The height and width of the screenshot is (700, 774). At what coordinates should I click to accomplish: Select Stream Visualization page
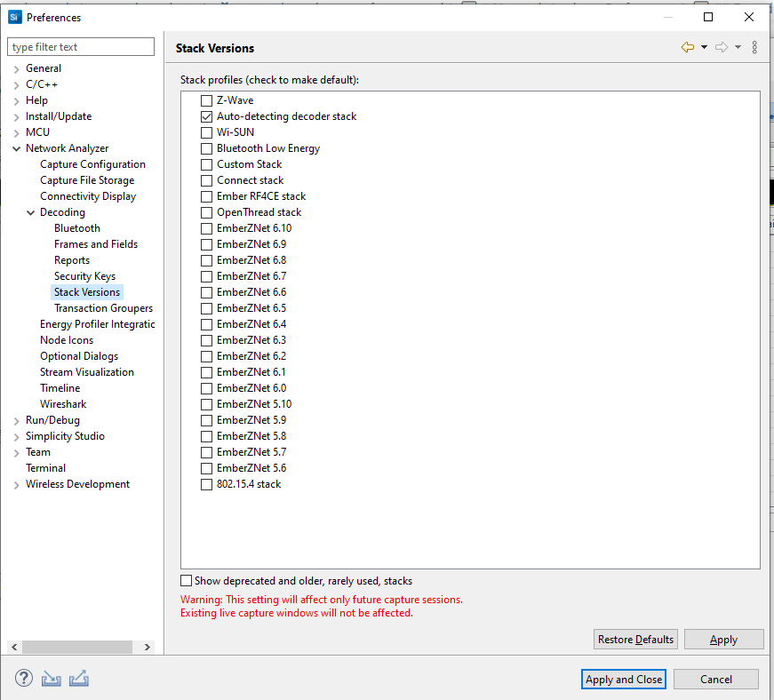coord(87,372)
